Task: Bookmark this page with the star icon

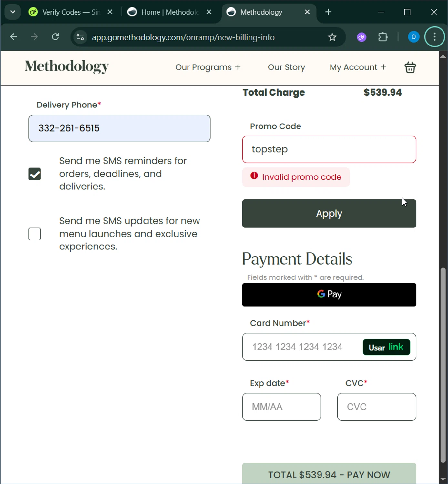Action: point(332,37)
